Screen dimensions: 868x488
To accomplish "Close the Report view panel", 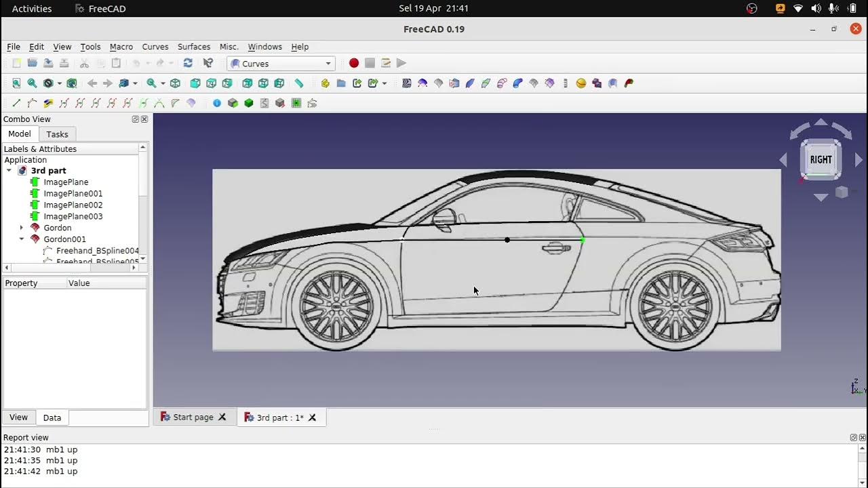I will [863, 438].
